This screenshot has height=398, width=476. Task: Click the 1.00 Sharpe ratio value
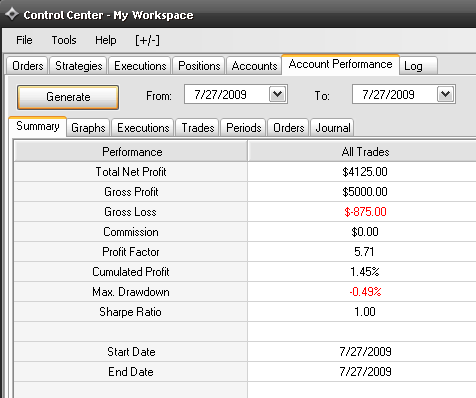[365, 312]
